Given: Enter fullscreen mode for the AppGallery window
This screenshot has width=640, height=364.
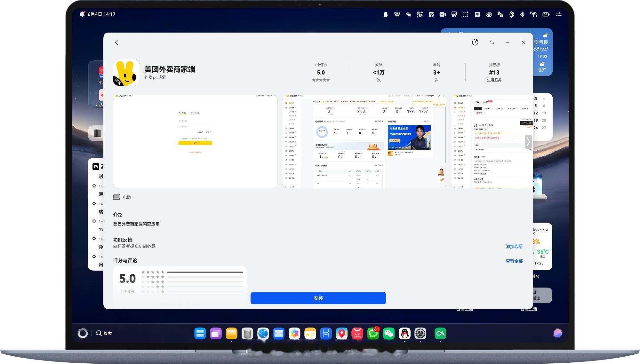Looking at the screenshot, I should 492,42.
